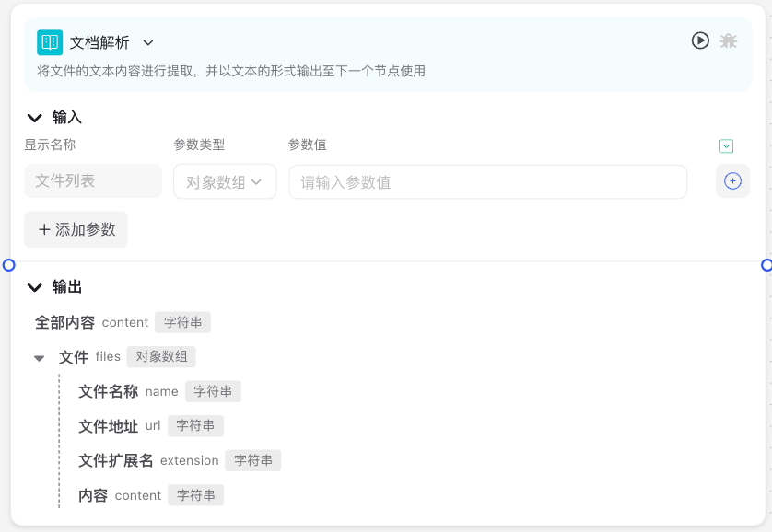
Task: Click the 文件名称 name output row
Action: pos(159,391)
